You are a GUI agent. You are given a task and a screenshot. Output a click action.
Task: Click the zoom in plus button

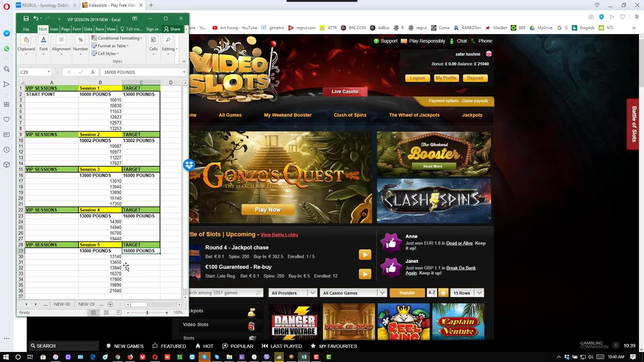point(167,313)
